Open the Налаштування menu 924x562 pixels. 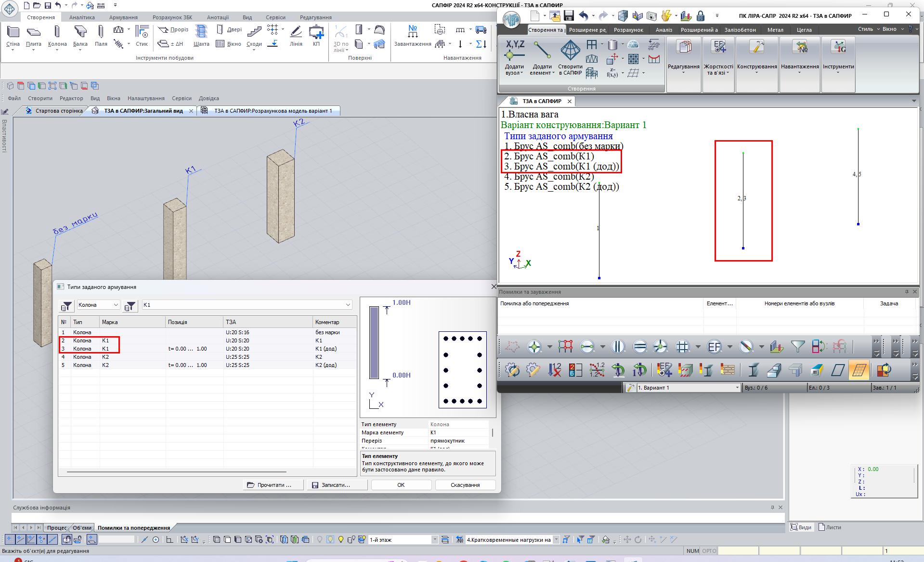point(146,98)
